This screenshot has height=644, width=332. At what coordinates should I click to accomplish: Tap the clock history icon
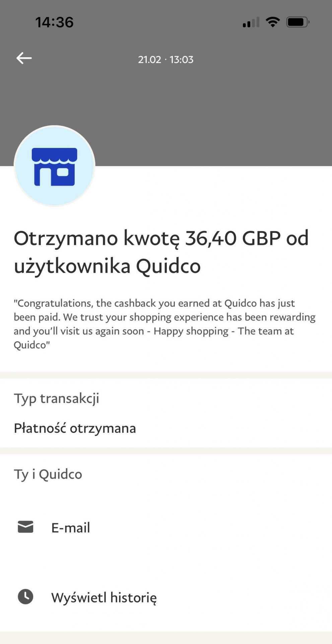tap(25, 597)
